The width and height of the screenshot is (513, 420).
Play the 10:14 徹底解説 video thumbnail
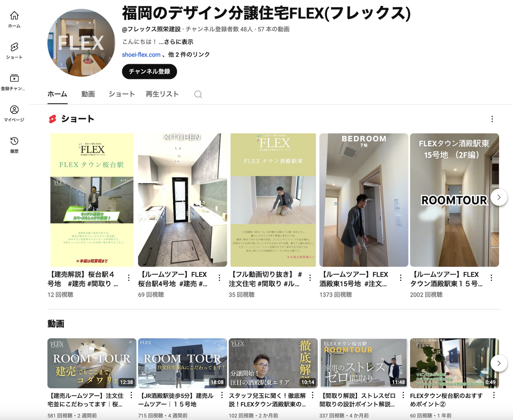pyautogui.click(x=273, y=363)
